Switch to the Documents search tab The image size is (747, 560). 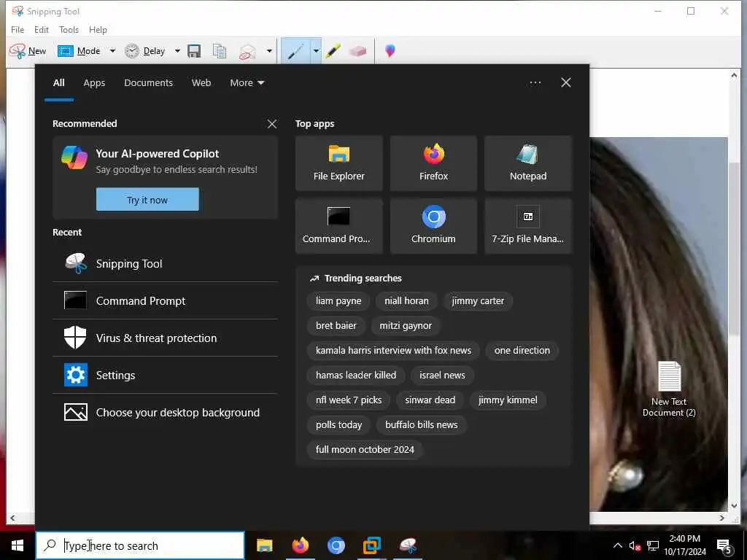(x=148, y=83)
